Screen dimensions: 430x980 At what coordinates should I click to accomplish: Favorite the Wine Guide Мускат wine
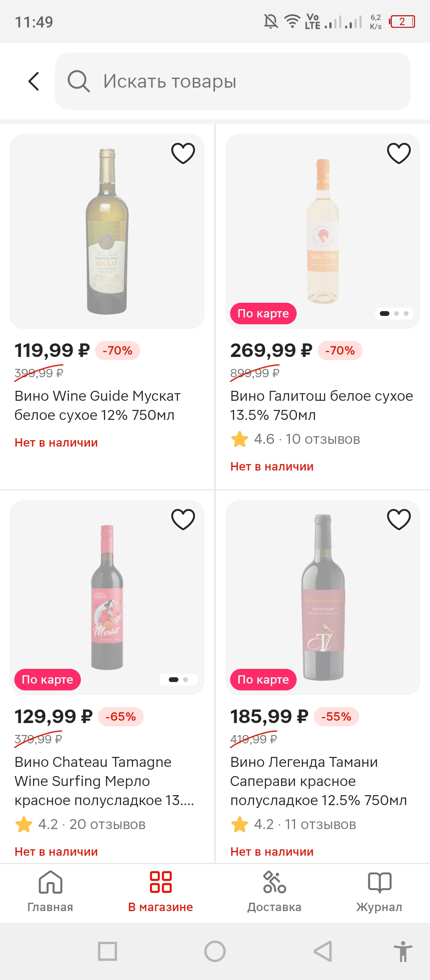183,153
